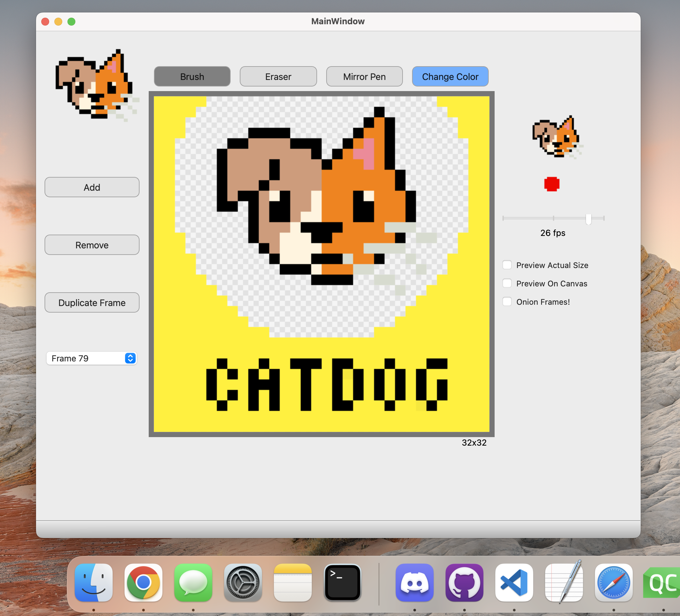Add a new frame
This screenshot has height=616, width=680.
[x=92, y=187]
